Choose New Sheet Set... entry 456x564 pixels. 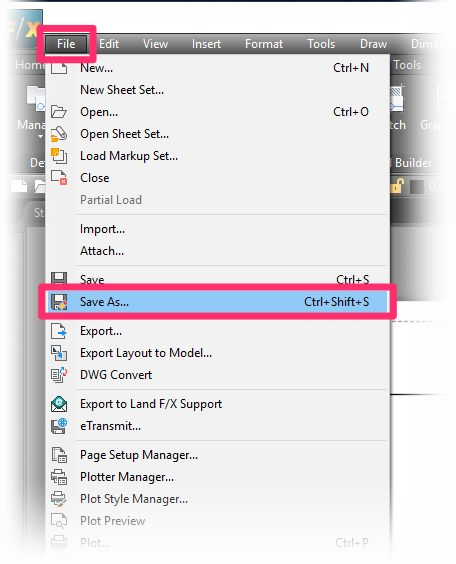122,90
